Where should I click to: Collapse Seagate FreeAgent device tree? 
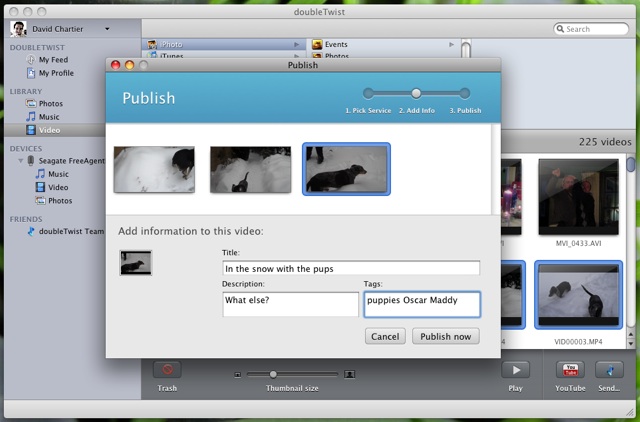pos(20,161)
